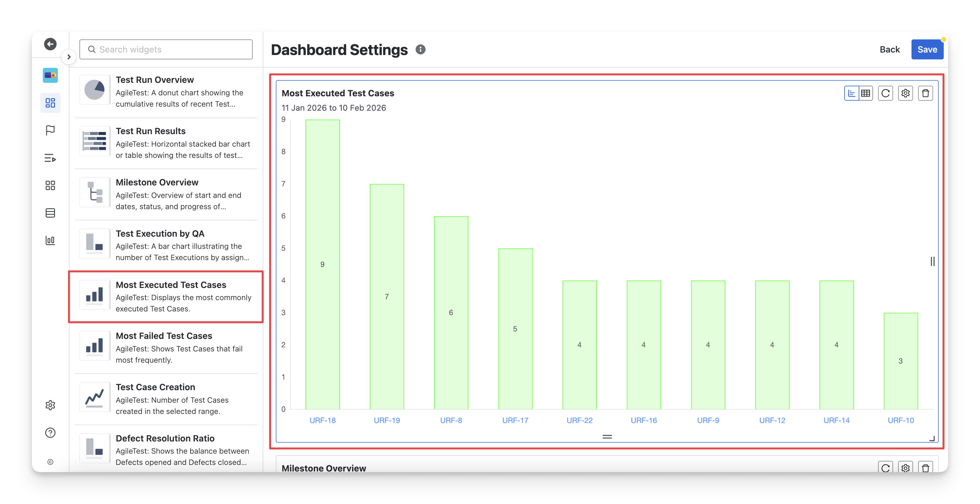Viewport: 980px width, 504px height.
Task: Select the Most Failed Test Cases widget
Action: [166, 348]
